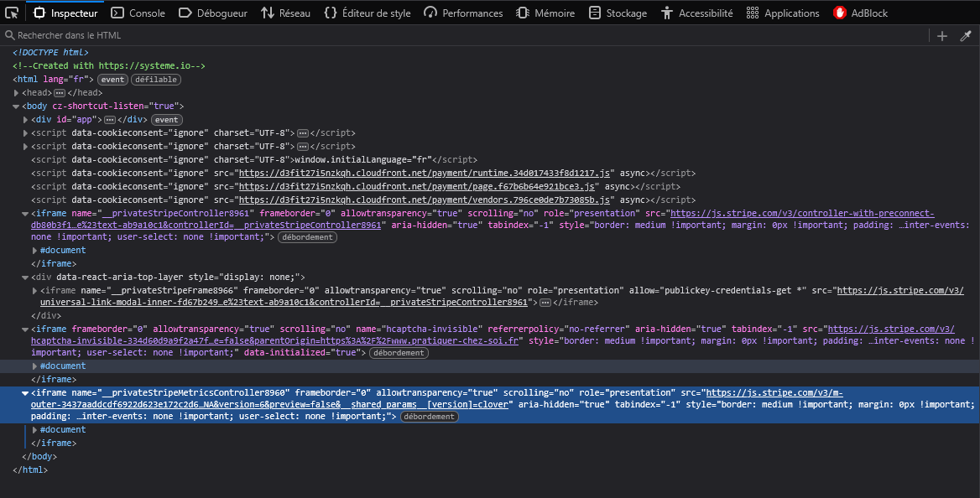
Task: Expand the div id app node
Action: point(25,120)
